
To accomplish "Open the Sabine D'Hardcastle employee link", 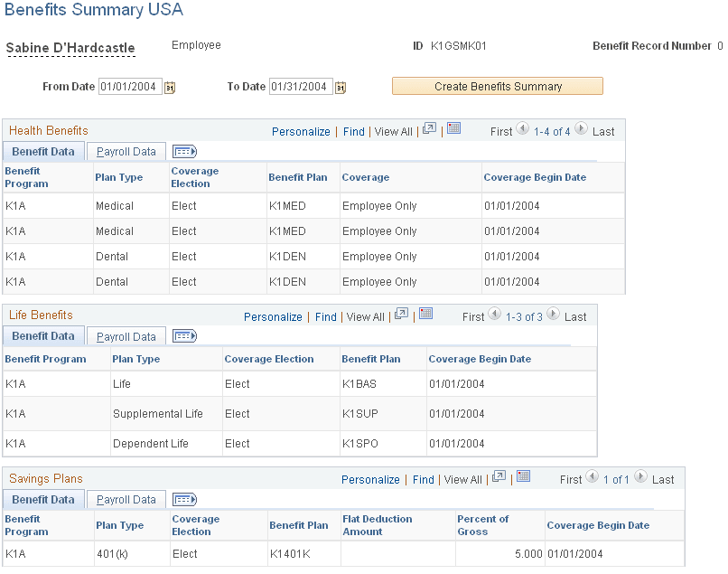I will pyautogui.click(x=70, y=47).
